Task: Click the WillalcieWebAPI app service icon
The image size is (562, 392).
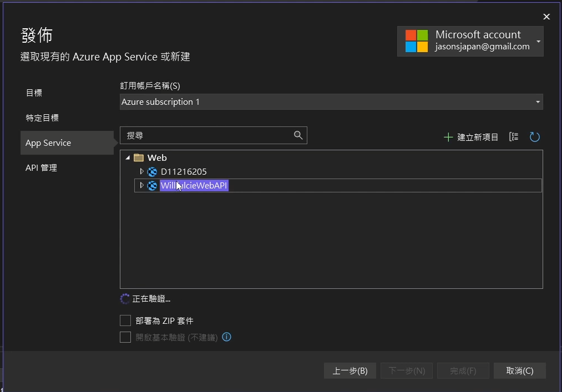Action: [x=153, y=186]
